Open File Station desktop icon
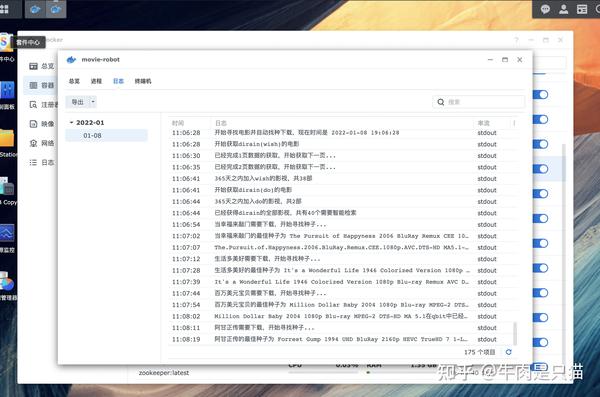Screen dimensions: 600x397 point(7,139)
